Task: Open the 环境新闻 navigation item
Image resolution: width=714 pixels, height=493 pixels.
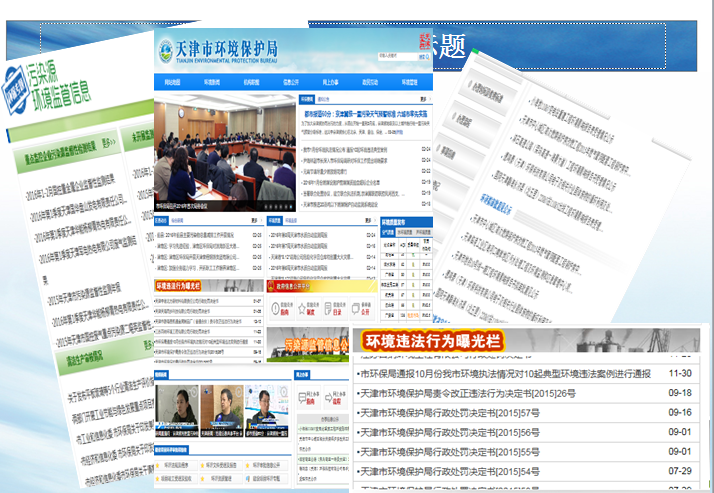Action: point(212,82)
